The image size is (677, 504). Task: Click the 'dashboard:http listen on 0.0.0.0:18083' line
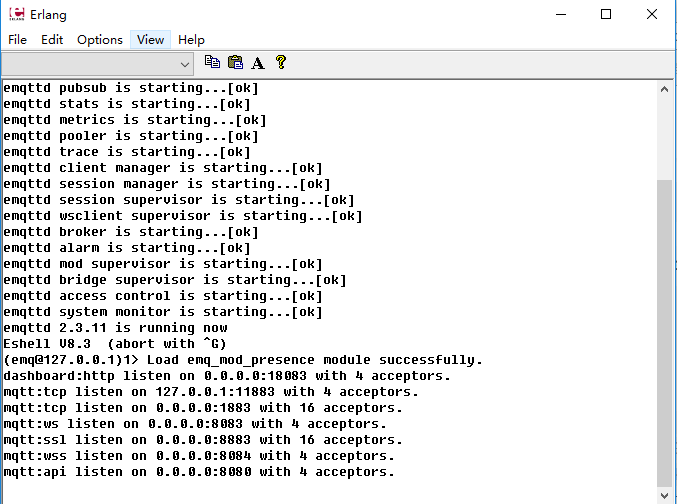pyautogui.click(x=227, y=376)
